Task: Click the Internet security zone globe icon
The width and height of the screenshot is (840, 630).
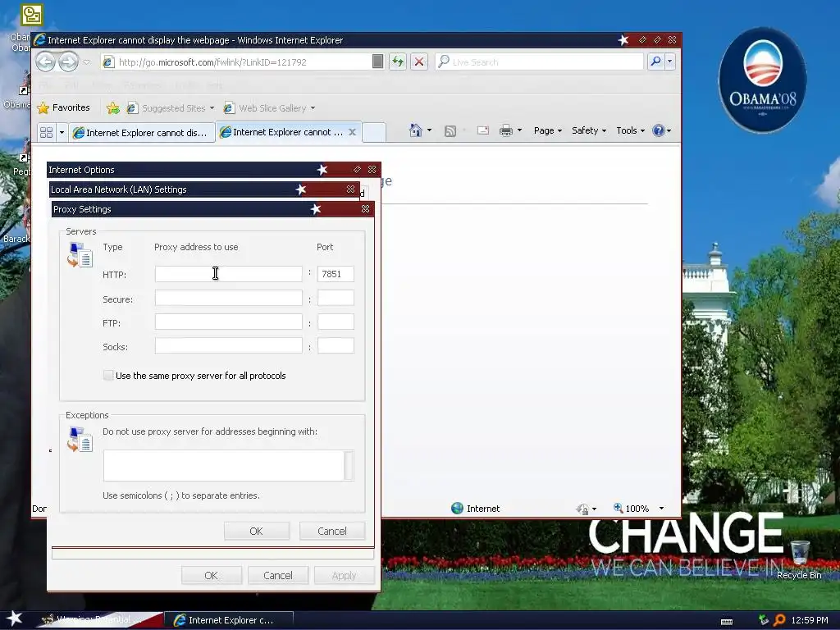Action: pos(457,509)
